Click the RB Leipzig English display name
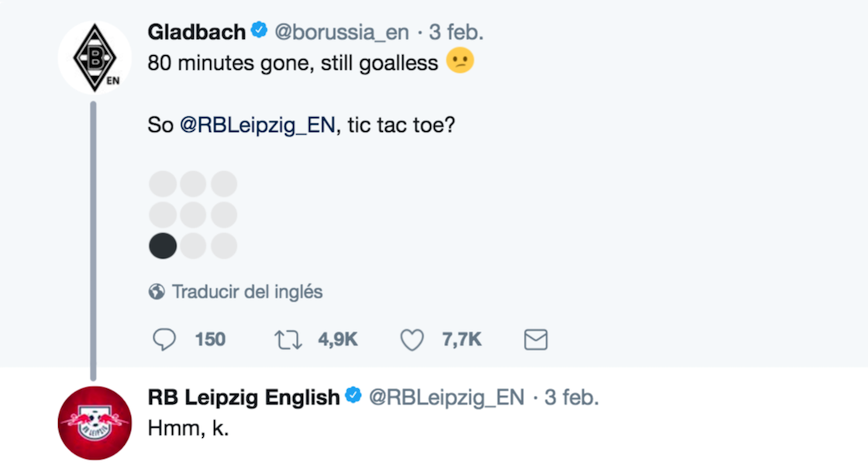Viewport: 868px width, 465px height. tap(243, 397)
